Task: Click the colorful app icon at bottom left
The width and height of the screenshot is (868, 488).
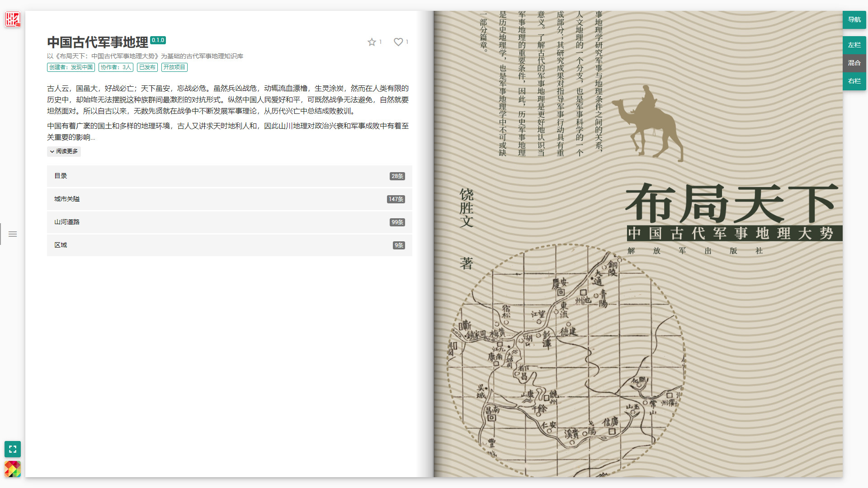Action: (x=13, y=469)
